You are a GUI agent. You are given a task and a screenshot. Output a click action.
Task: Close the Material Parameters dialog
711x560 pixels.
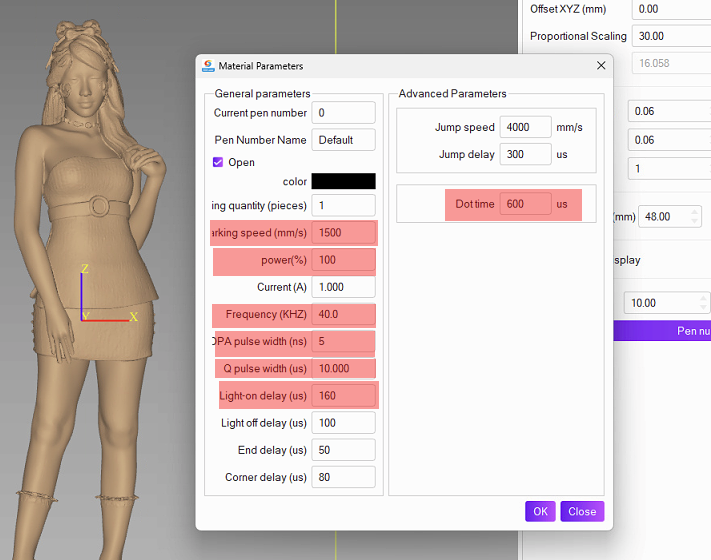point(601,66)
